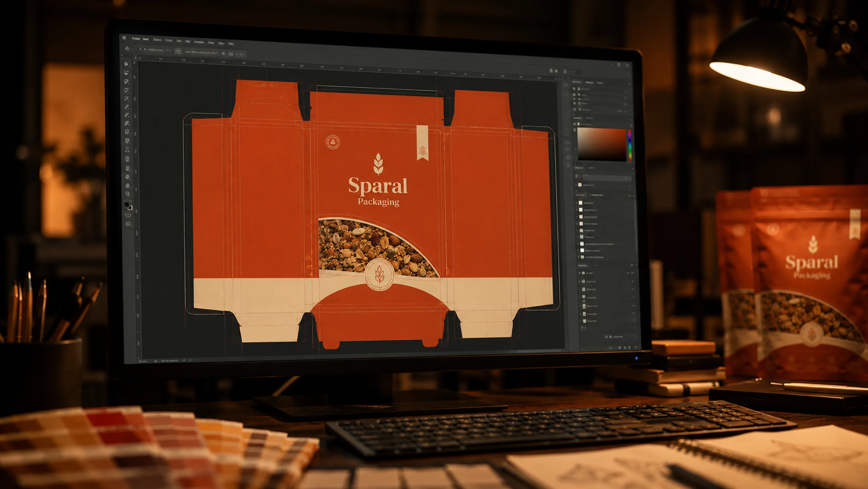The width and height of the screenshot is (868, 489).
Task: Select the topmost layer thumbnail in the layers list
Action: 581,203
